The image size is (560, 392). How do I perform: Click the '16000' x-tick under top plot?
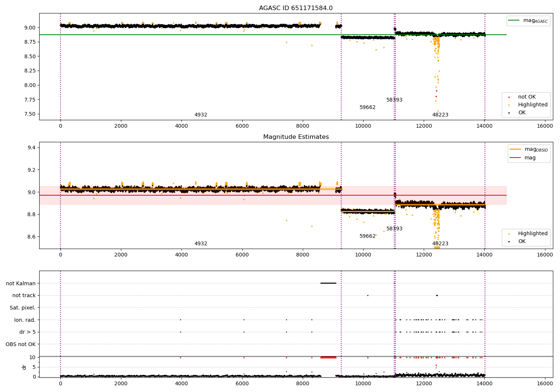tap(545, 126)
